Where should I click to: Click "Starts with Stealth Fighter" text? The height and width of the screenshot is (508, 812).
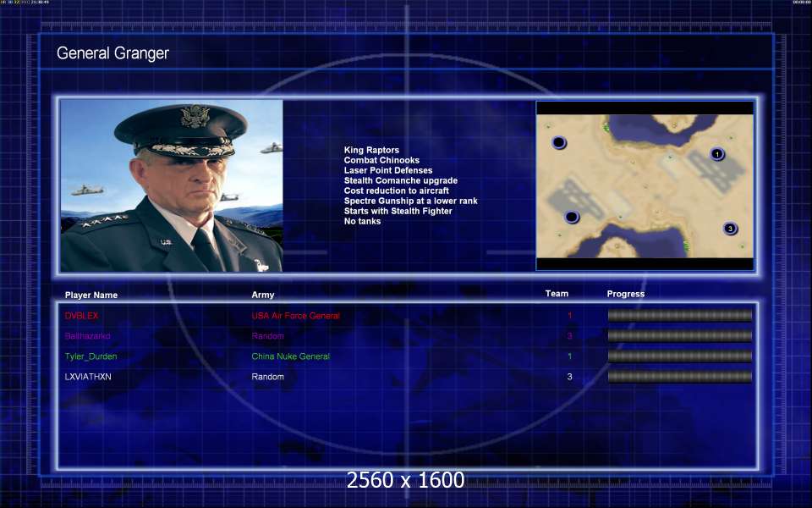point(398,211)
